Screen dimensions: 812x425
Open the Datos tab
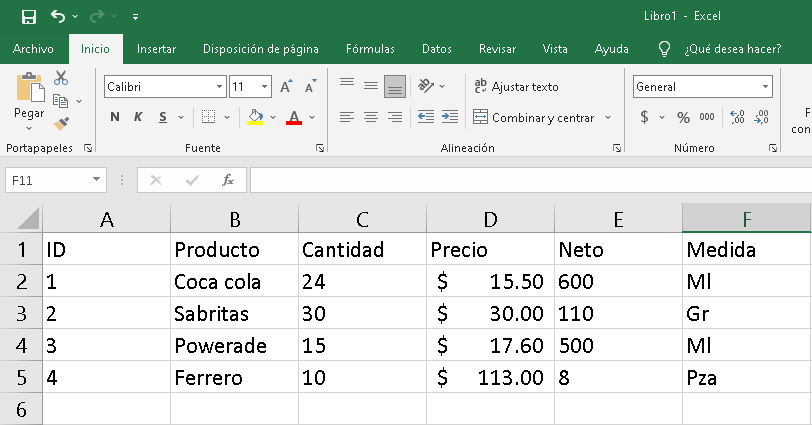(x=437, y=49)
